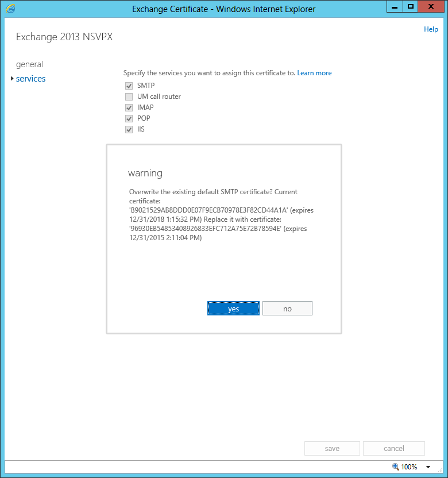Click the cancel button
This screenshot has width=448, height=478.
[394, 448]
